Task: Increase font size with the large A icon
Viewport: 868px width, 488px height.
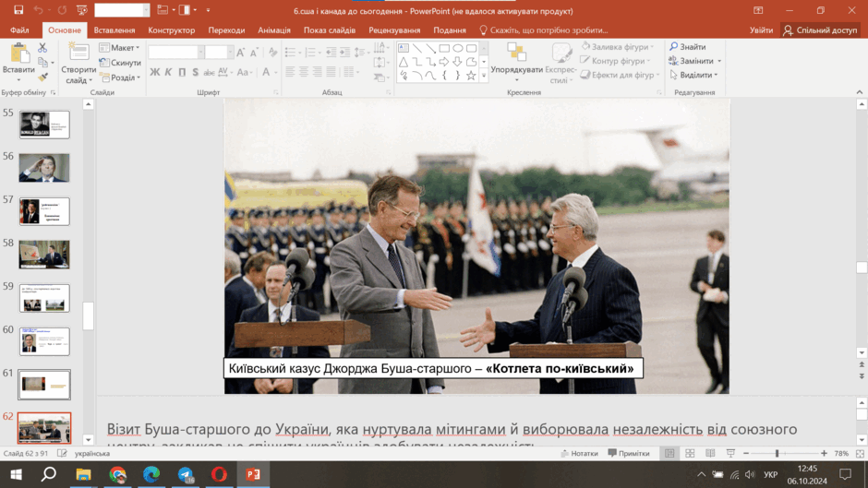Action: 241,53
